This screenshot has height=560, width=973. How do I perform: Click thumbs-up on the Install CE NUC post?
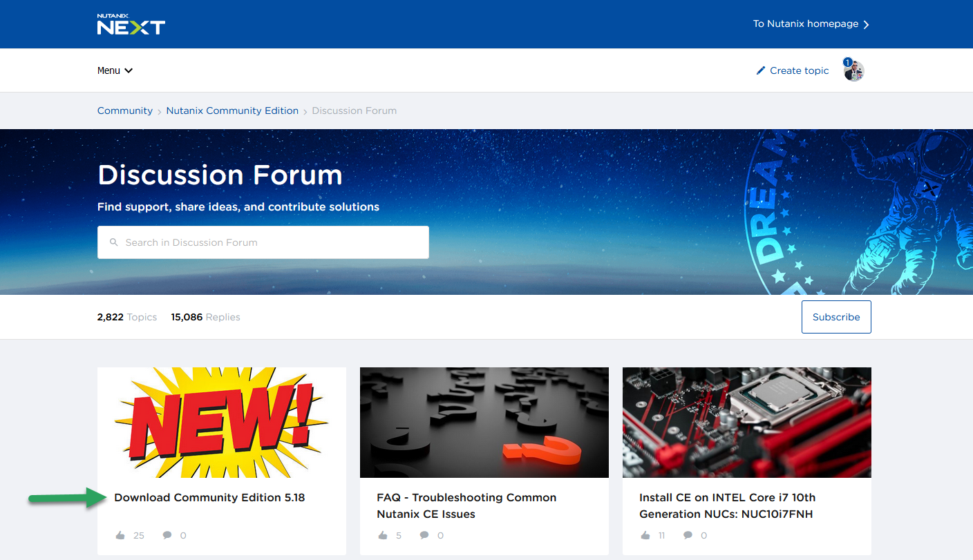[646, 535]
